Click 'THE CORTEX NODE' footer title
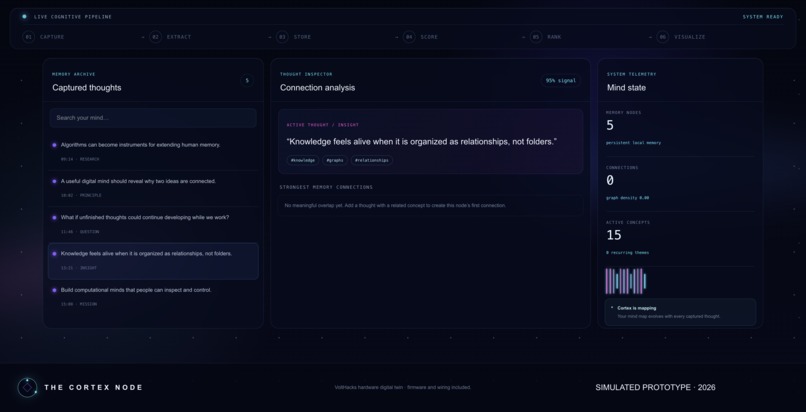The width and height of the screenshot is (806, 412). (x=94, y=387)
